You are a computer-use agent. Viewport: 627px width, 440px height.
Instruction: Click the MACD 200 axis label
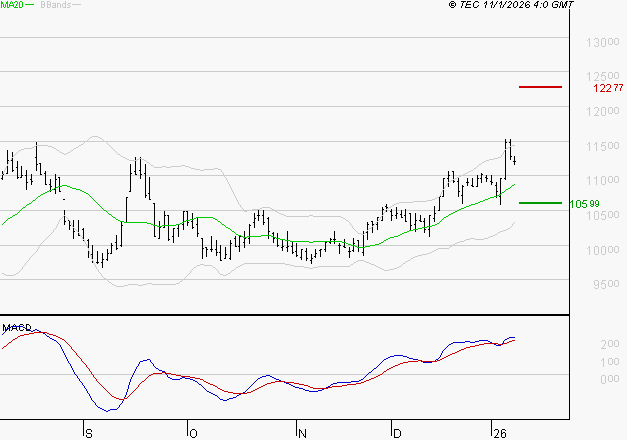(x=610, y=344)
